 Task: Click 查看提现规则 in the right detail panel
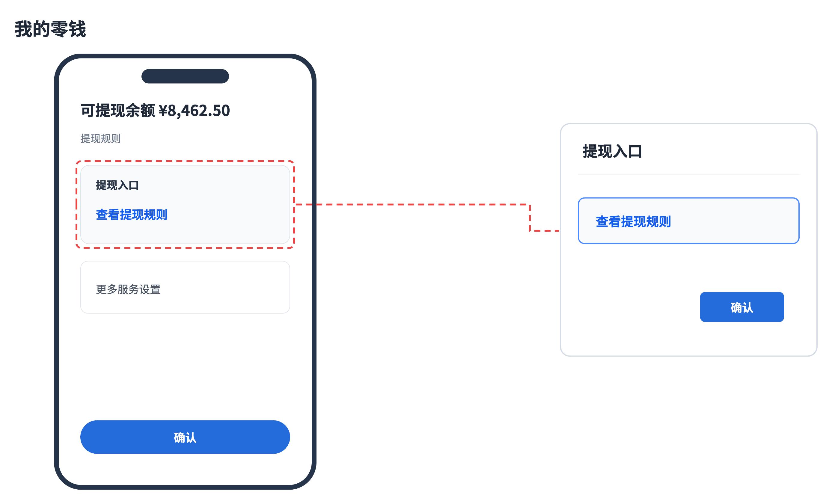point(633,221)
